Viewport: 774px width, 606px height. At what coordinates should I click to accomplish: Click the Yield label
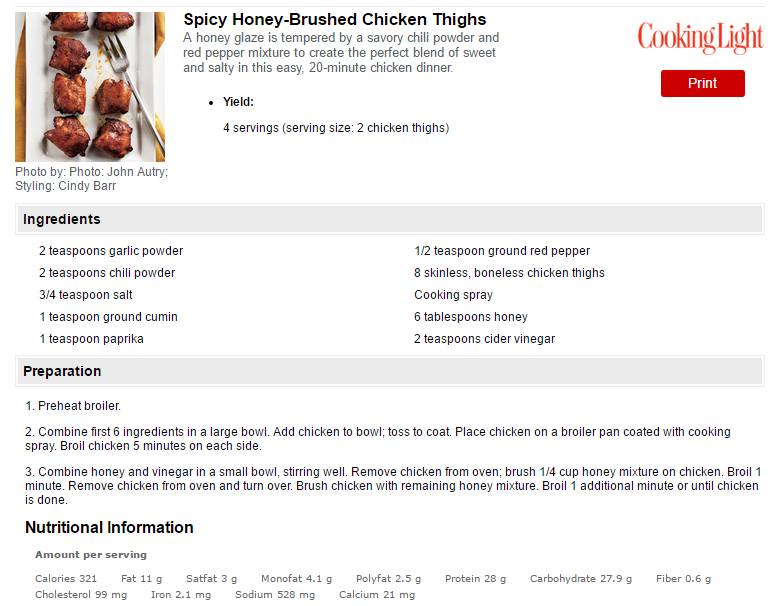tap(238, 102)
